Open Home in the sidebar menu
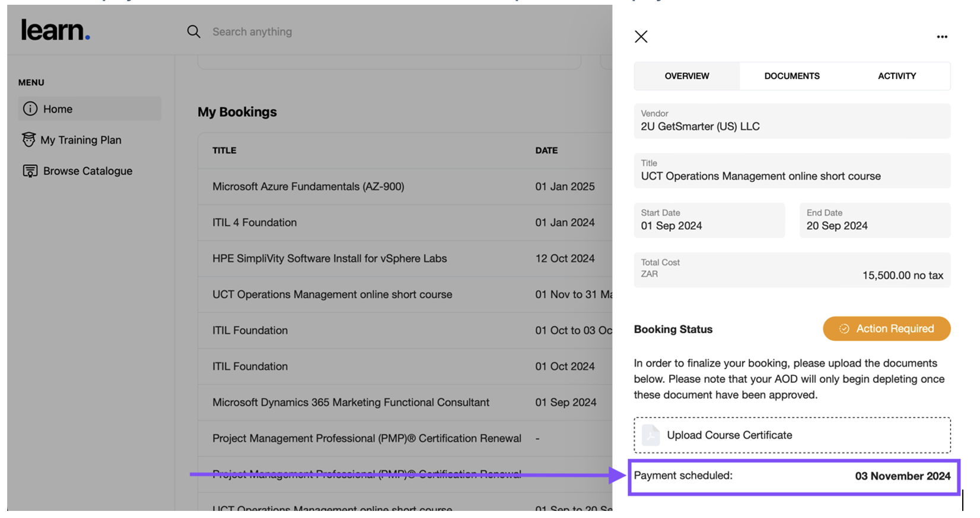 click(x=90, y=109)
